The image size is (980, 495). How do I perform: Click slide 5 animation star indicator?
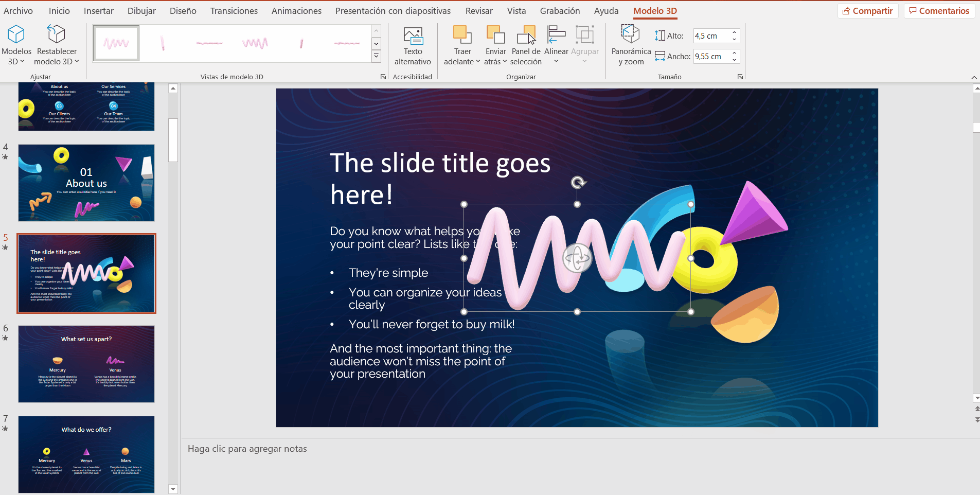point(5,247)
